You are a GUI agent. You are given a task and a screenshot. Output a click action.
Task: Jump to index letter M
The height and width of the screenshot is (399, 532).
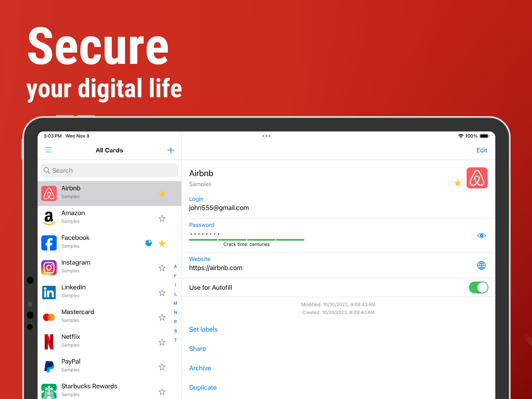pyautogui.click(x=175, y=303)
